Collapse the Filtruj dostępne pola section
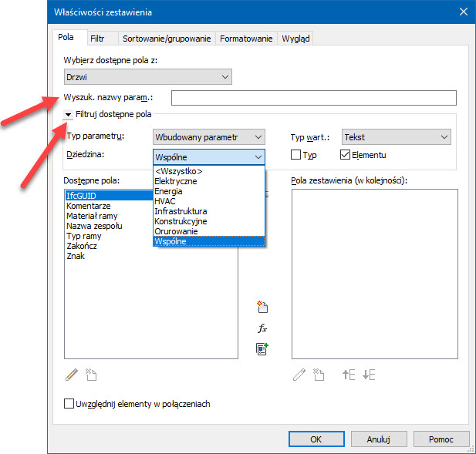The height and width of the screenshot is (454, 476). point(69,115)
